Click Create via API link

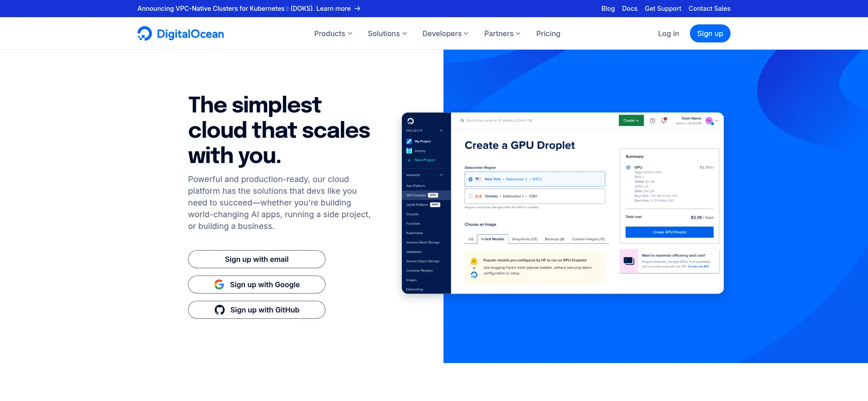coord(698,266)
